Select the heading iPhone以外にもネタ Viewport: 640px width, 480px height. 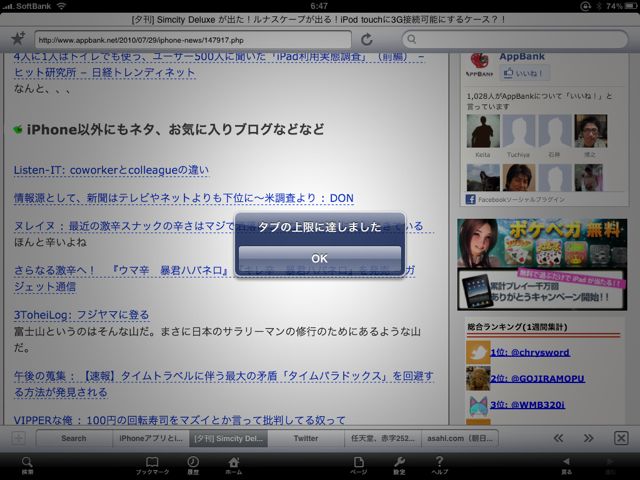coord(176,129)
